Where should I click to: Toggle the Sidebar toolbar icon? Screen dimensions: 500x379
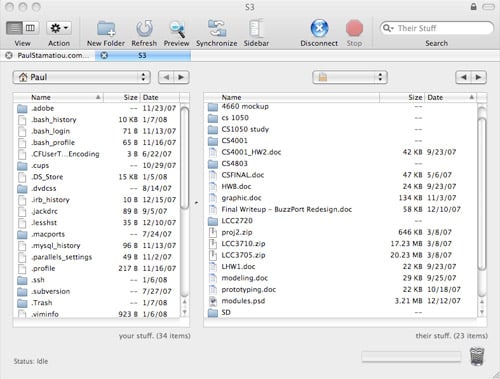(256, 28)
